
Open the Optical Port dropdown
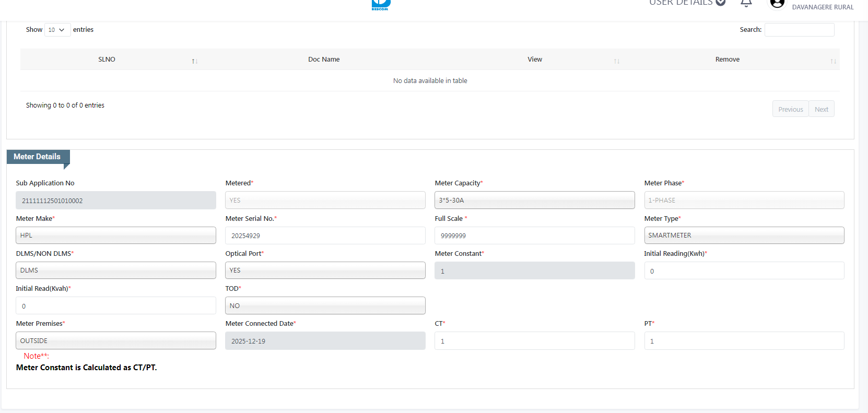pos(325,270)
